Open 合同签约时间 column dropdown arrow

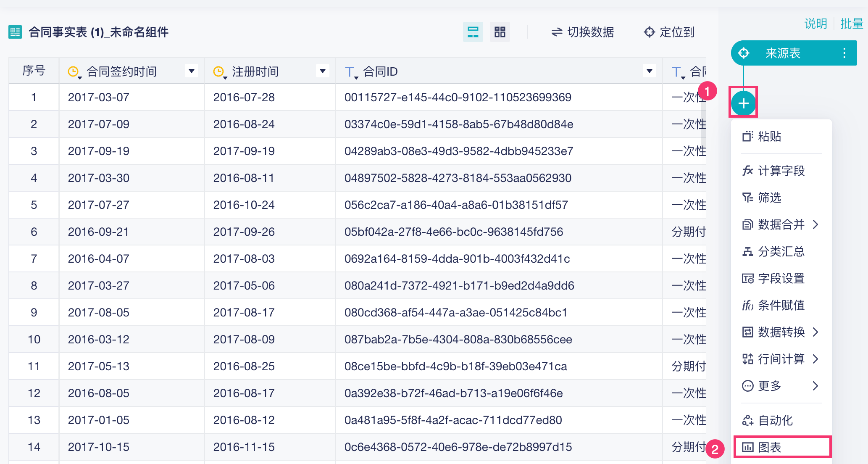pyautogui.click(x=192, y=71)
